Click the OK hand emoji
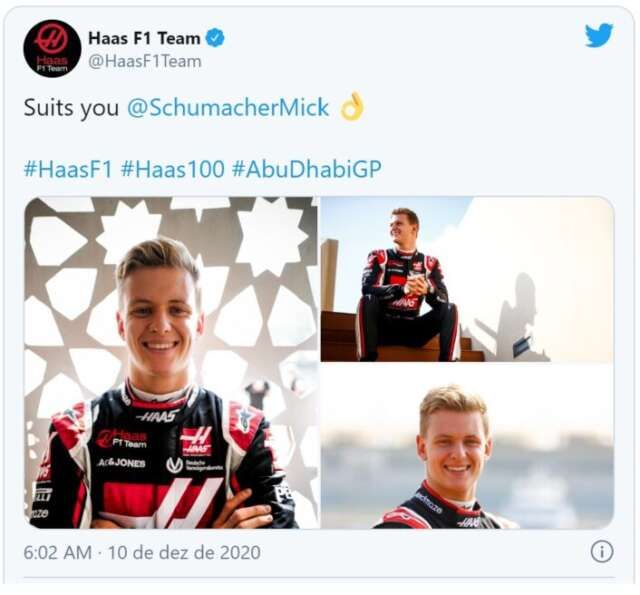 pyautogui.click(x=351, y=108)
